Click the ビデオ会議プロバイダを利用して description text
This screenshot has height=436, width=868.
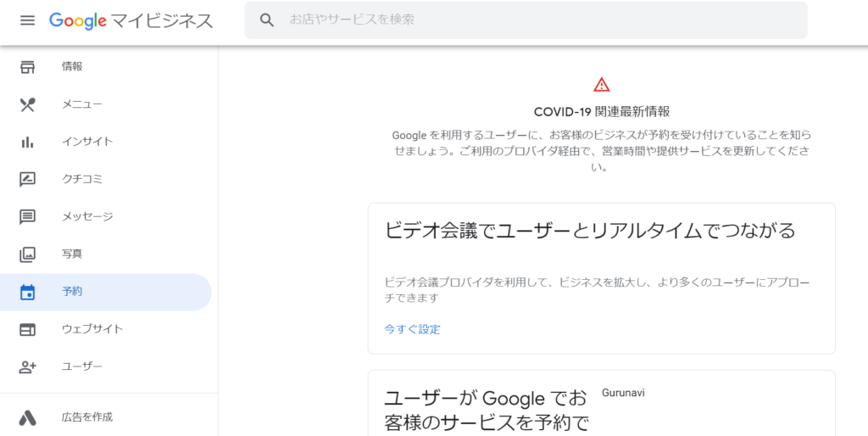click(x=598, y=290)
